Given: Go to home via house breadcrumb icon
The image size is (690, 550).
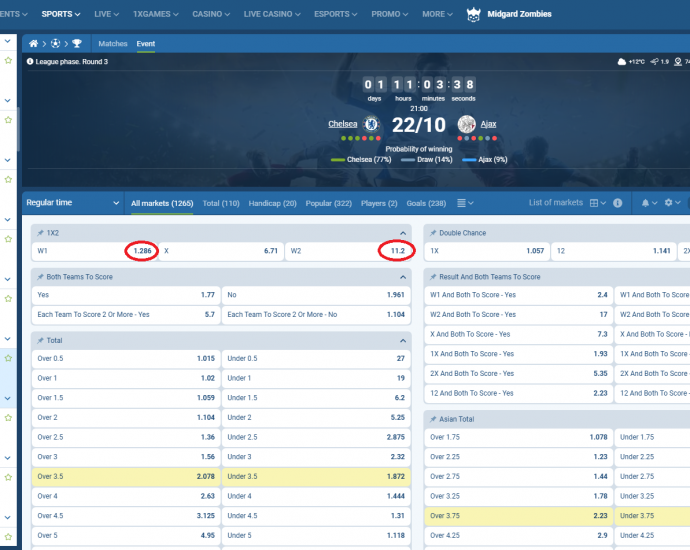Looking at the screenshot, I should pos(33,44).
